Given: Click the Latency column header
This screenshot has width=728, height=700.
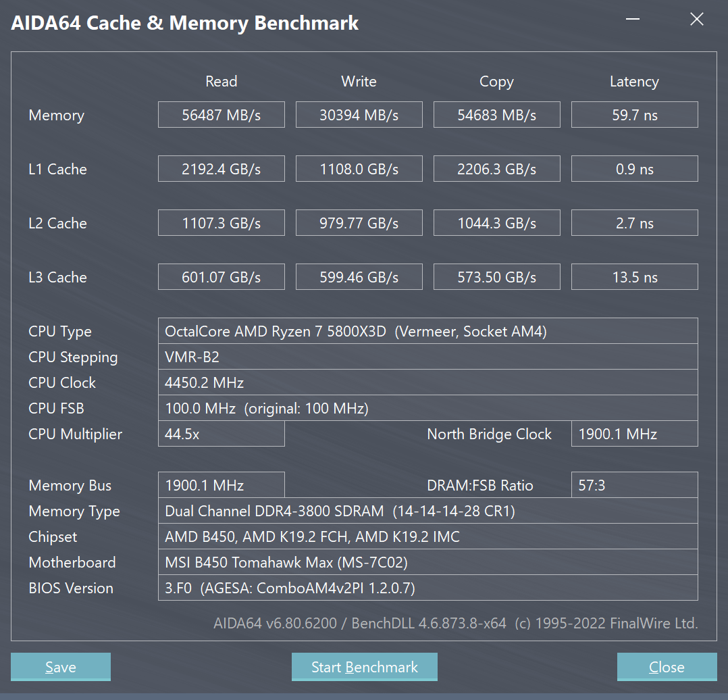Looking at the screenshot, I should tap(634, 82).
